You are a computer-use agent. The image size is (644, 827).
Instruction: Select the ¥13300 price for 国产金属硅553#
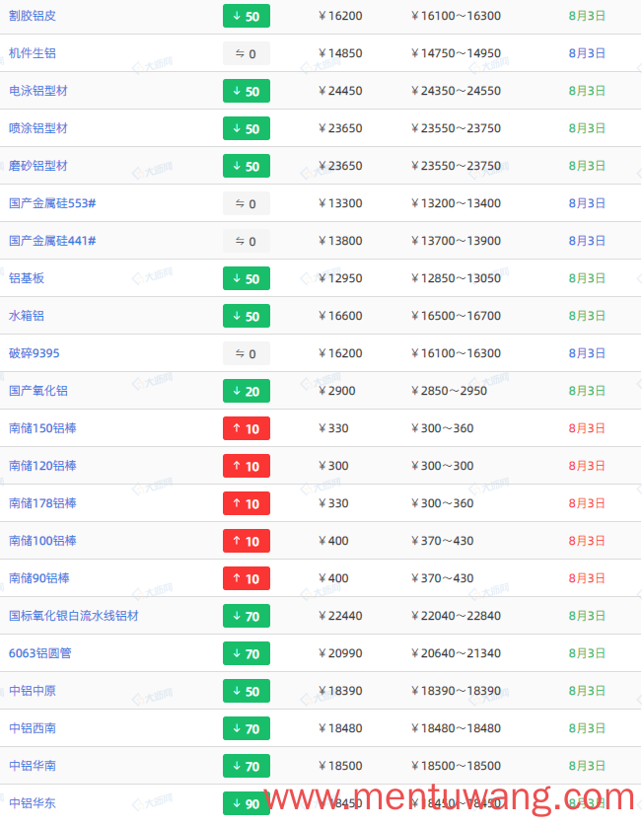340,203
